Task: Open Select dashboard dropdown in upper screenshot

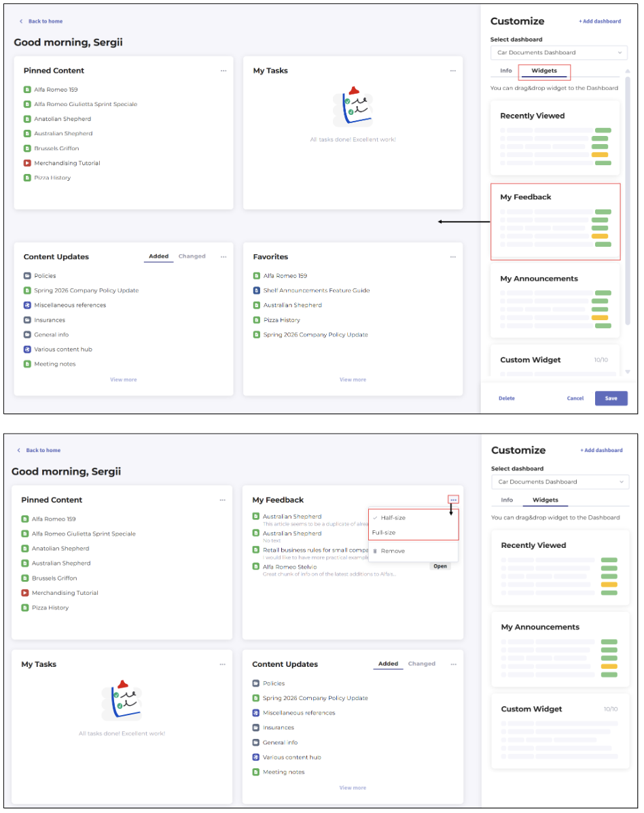Action: 558,52
